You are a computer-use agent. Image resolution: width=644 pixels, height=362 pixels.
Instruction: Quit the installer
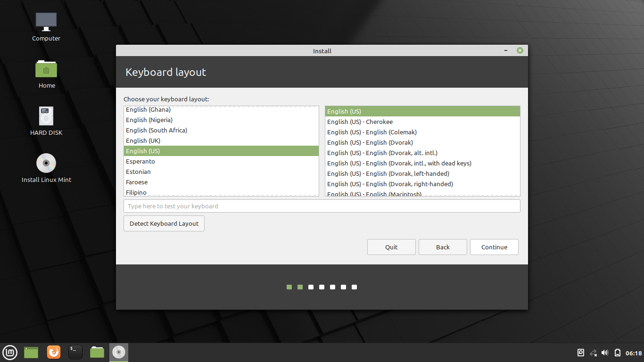pos(391,247)
